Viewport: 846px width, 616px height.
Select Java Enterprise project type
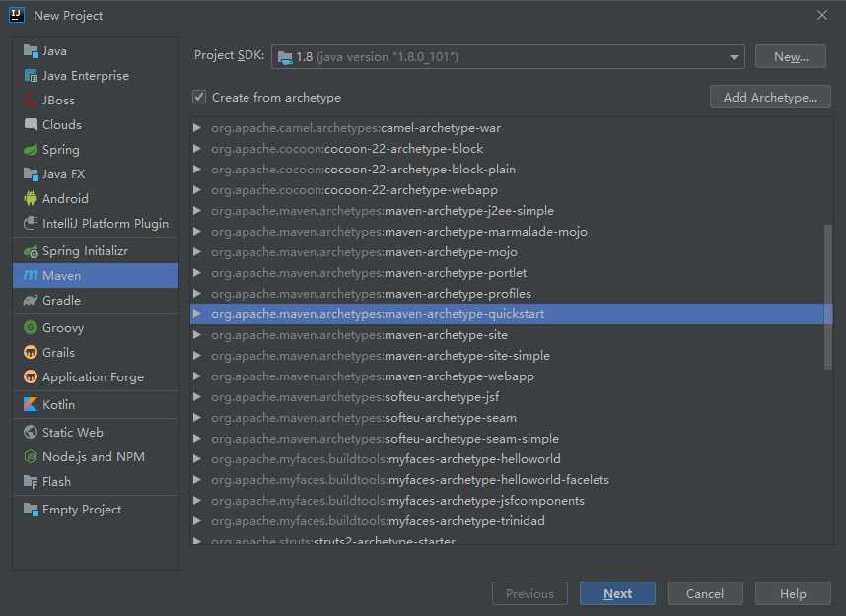point(96,76)
